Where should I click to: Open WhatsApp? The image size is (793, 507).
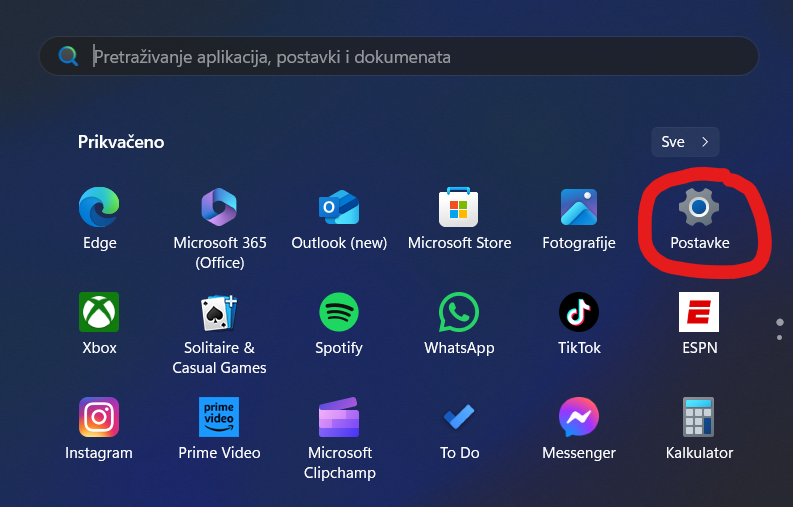[x=459, y=312]
